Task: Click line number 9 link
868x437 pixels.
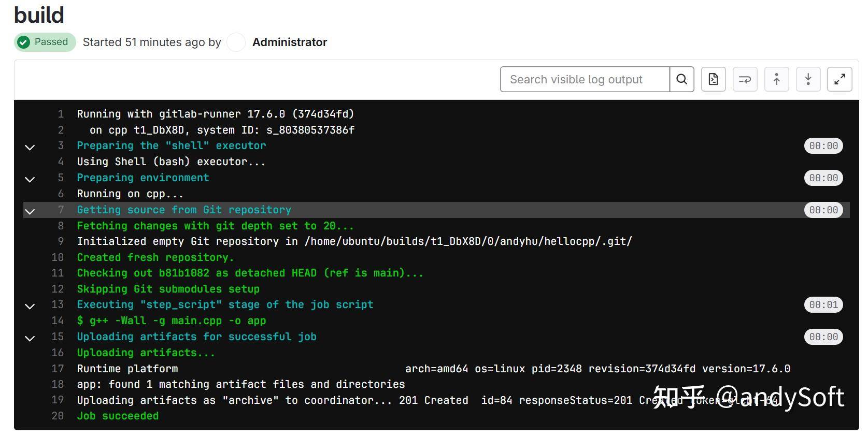Action: (x=61, y=241)
